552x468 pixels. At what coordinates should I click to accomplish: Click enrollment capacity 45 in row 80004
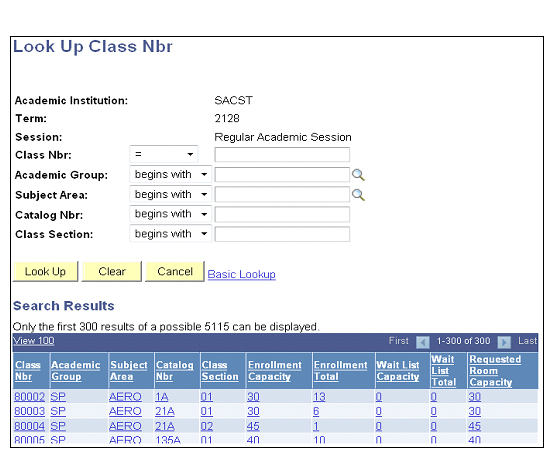pos(253,426)
